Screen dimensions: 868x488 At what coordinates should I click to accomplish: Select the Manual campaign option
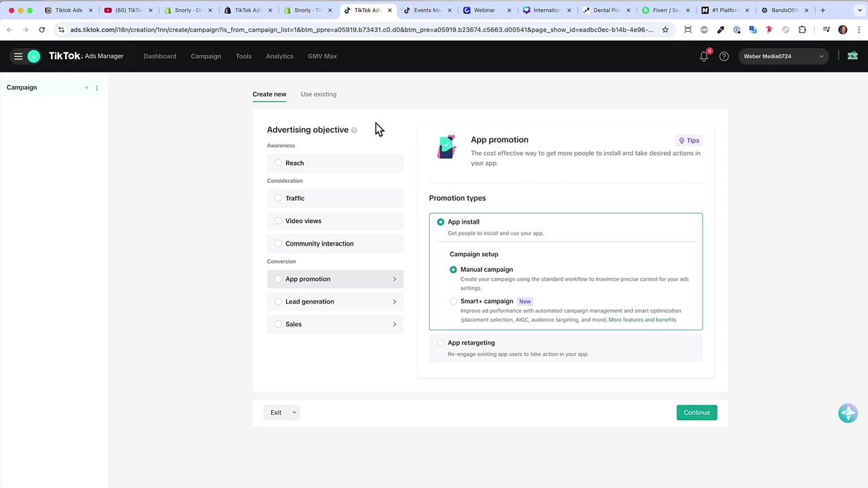pos(454,270)
